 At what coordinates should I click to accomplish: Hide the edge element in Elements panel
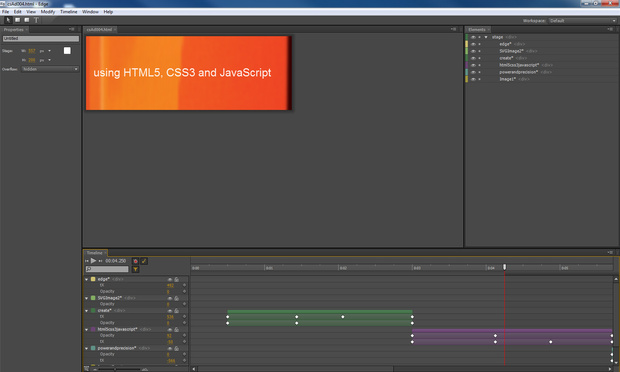click(x=473, y=44)
